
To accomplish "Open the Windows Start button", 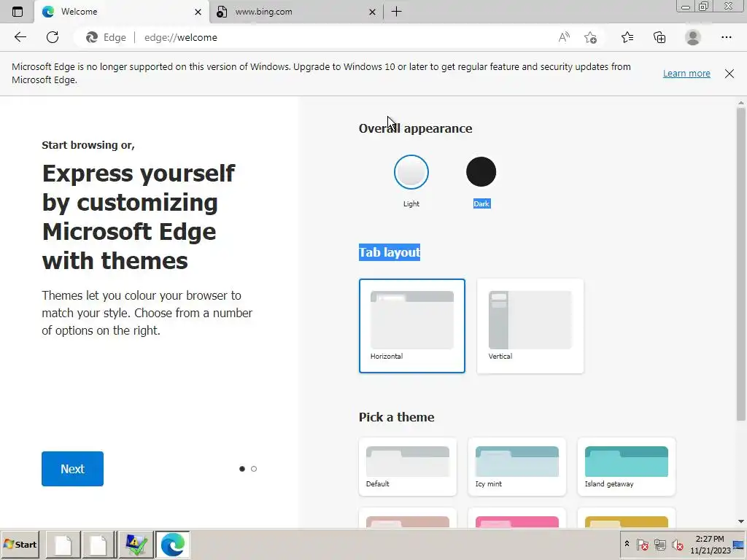I will click(20, 544).
